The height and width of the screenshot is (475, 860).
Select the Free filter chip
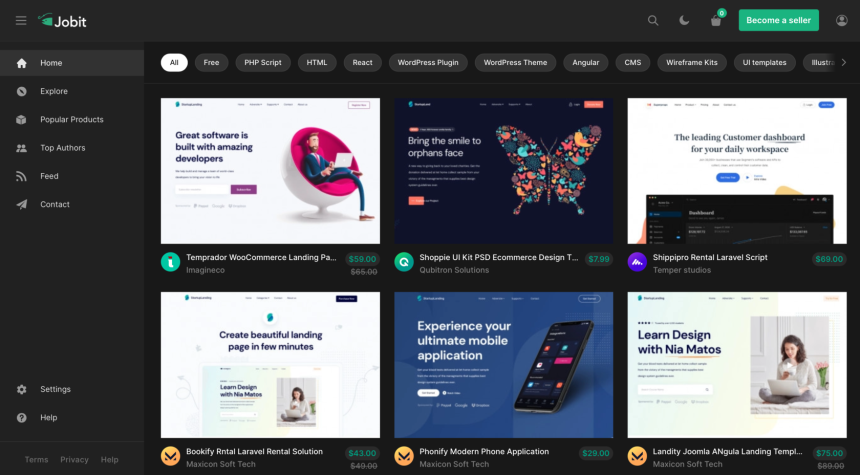(x=211, y=63)
